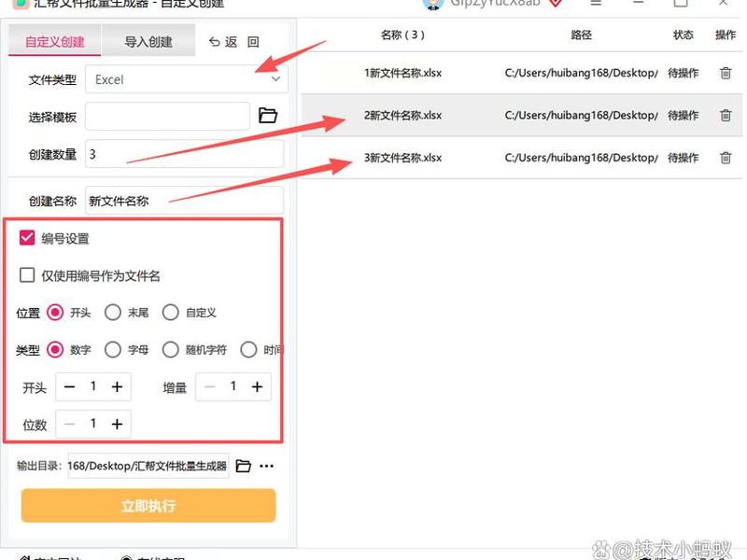The width and height of the screenshot is (747, 560).
Task: Select file 1新文件名称.xlsx
Action: pyautogui.click(x=403, y=73)
